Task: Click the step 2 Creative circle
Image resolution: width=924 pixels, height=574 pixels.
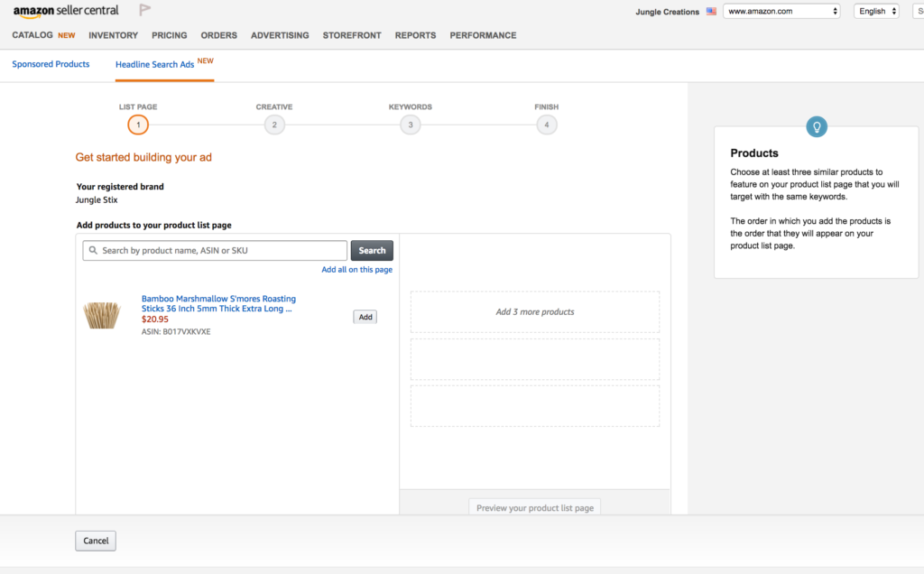Action: 274,125
